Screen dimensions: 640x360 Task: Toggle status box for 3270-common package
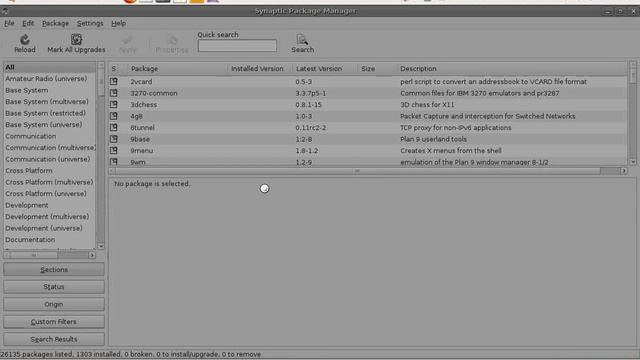point(113,93)
